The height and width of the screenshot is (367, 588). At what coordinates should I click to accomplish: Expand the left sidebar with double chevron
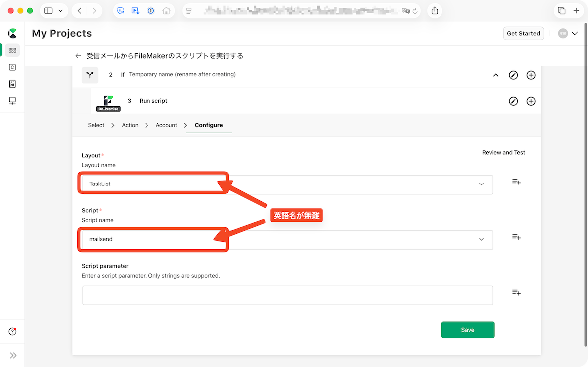tap(13, 355)
